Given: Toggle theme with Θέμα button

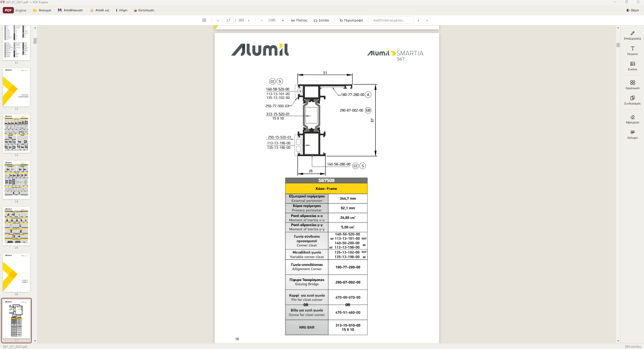Looking at the screenshot, I should click(x=632, y=10).
